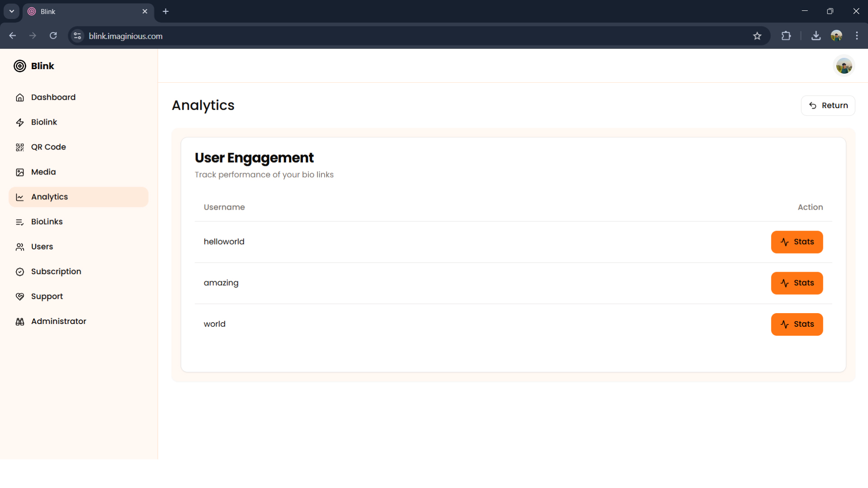Click the QR Code icon in sidebar
The image size is (868, 488).
pyautogui.click(x=20, y=147)
